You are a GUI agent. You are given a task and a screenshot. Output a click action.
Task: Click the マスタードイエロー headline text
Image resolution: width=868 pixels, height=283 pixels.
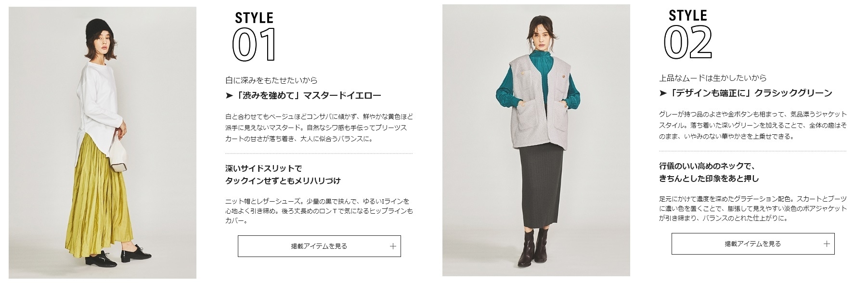point(342,95)
